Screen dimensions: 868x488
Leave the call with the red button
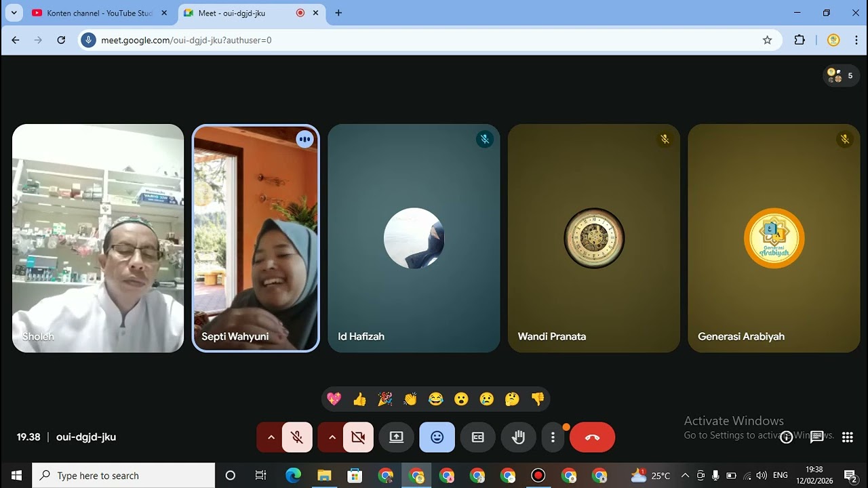[x=592, y=437]
